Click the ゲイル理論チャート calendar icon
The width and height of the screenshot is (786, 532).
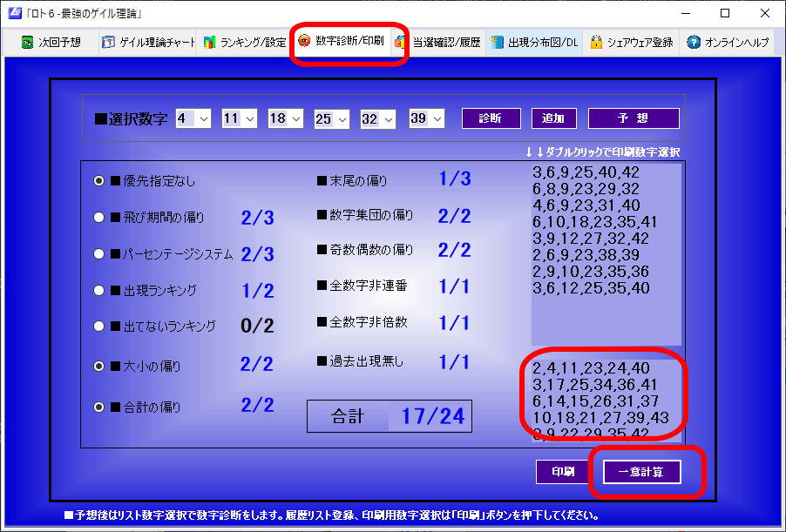click(108, 42)
